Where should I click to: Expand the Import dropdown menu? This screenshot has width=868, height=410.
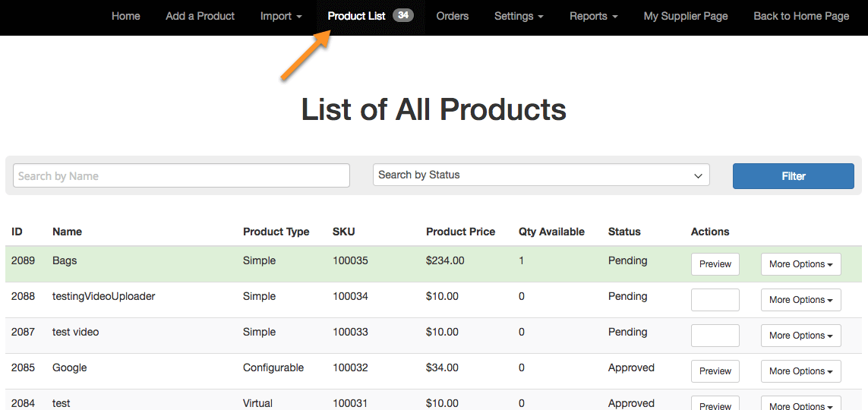pyautogui.click(x=280, y=16)
